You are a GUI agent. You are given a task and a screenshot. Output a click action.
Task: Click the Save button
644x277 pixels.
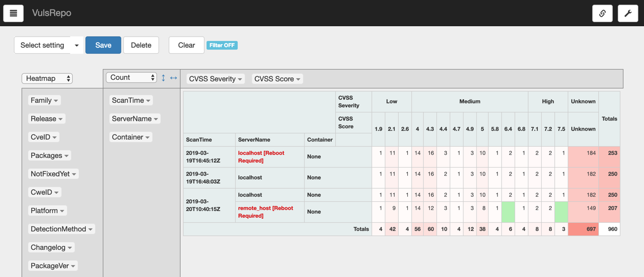click(x=103, y=45)
